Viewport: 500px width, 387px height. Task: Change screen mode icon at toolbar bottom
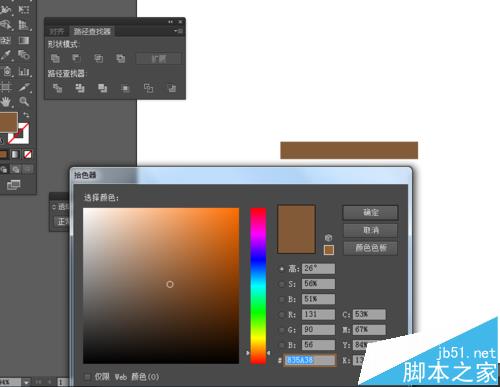(x=14, y=185)
